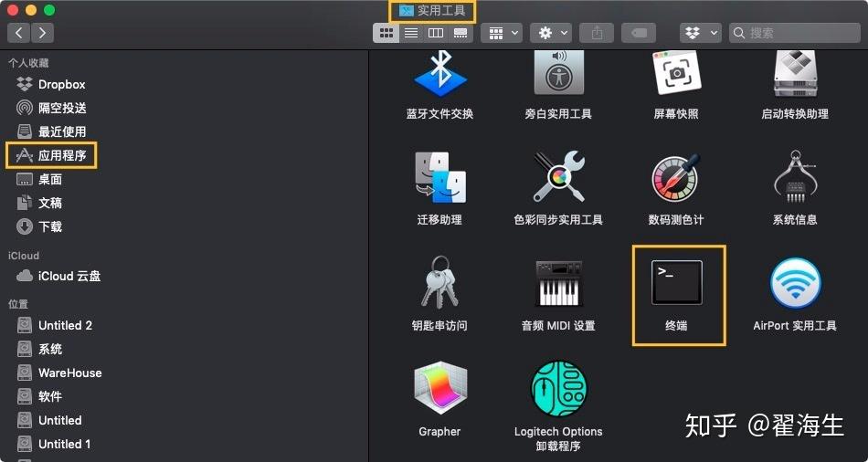The height and width of the screenshot is (462, 868).
Task: Open Audio MIDI Setup (音频 MIDI 设置) icon
Action: (558, 283)
